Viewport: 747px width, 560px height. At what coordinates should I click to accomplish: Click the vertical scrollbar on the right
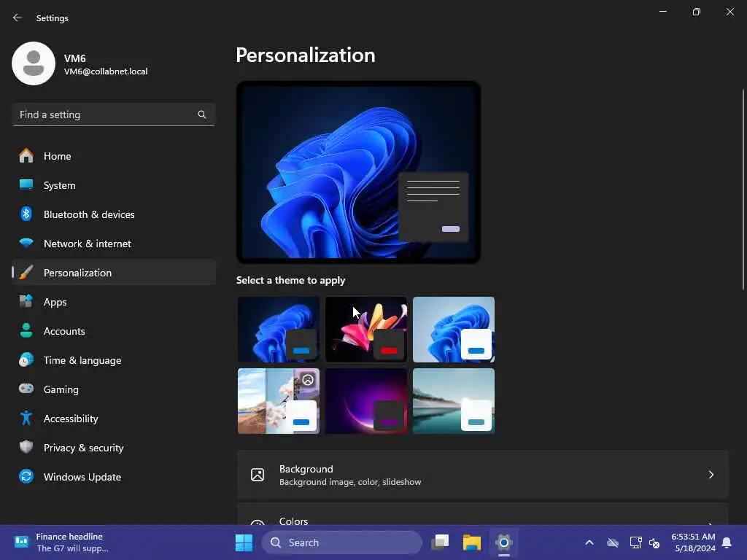pos(743,190)
